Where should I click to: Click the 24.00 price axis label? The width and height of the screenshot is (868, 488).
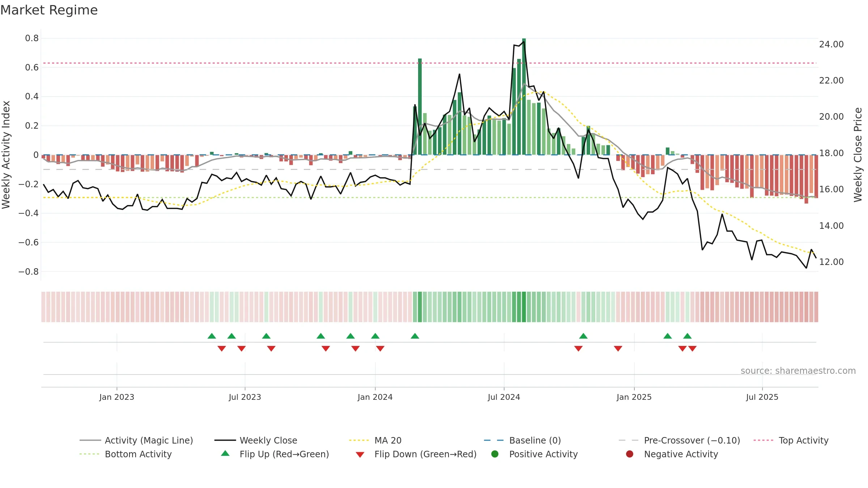pos(831,44)
